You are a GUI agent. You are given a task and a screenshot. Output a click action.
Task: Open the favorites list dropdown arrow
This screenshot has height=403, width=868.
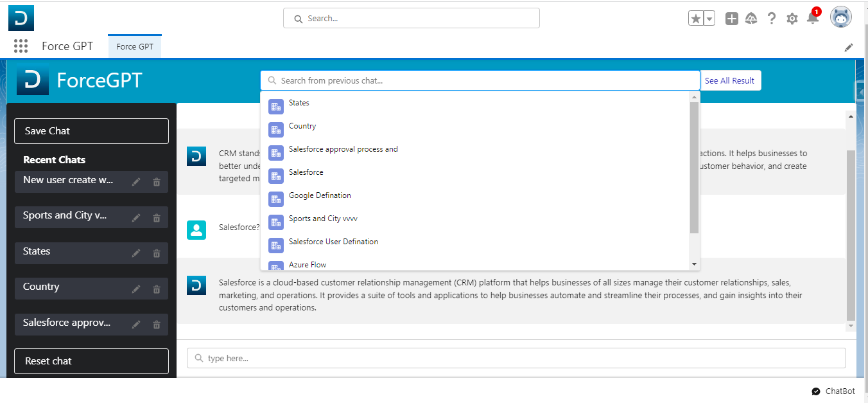709,19
